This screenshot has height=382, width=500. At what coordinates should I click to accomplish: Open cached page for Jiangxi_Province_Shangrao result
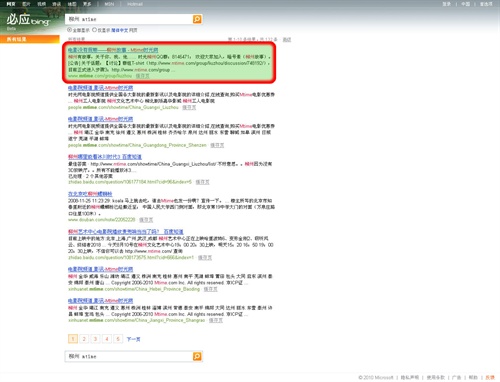(216, 320)
